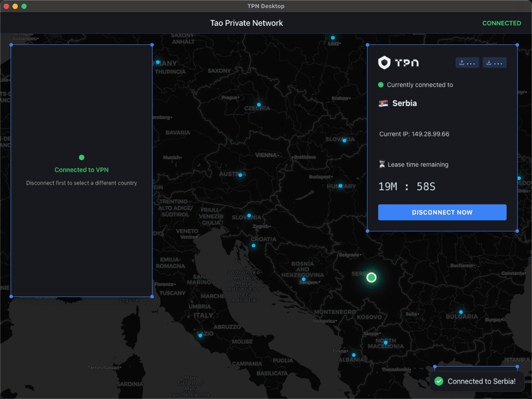Viewport: 532px width, 399px height.
Task: Select the Bosnia and Herzegovina server dot
Action: point(303,279)
